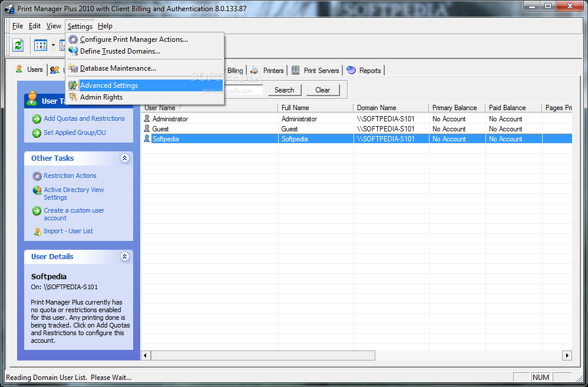
Task: Switch to the Reports tab
Action: pos(364,70)
